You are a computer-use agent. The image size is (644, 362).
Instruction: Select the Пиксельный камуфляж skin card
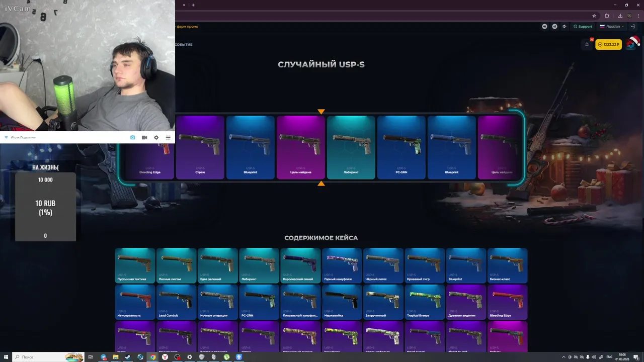point(300,302)
